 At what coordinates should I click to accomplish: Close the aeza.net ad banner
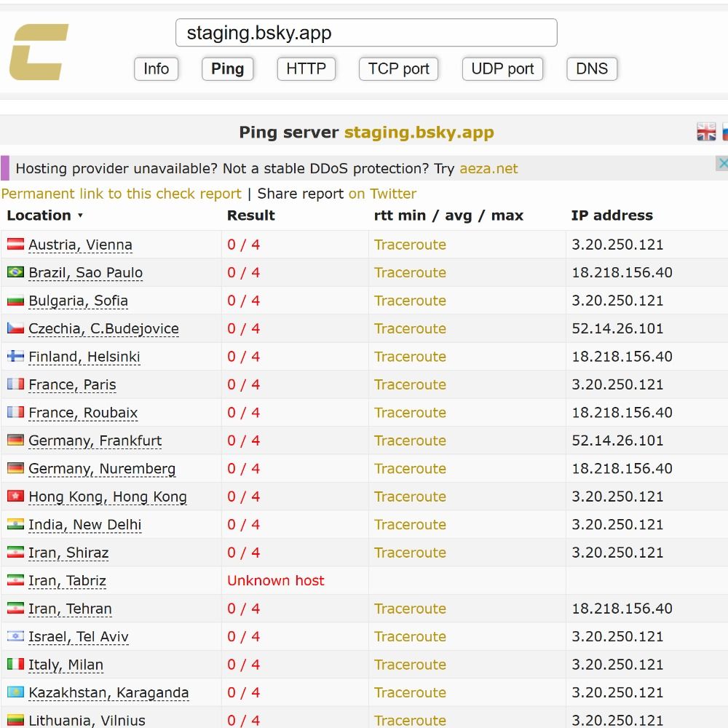click(x=722, y=163)
